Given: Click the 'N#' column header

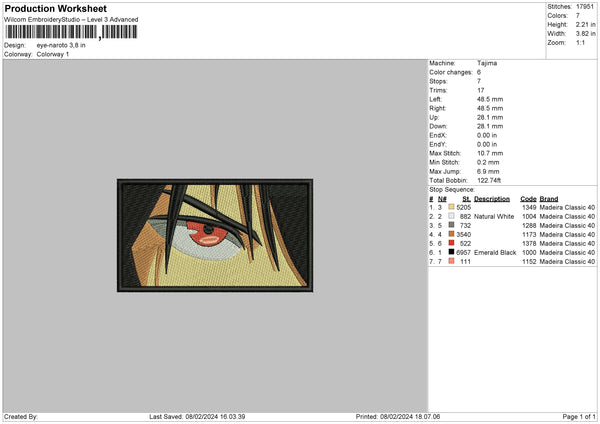Looking at the screenshot, I should [x=442, y=199].
